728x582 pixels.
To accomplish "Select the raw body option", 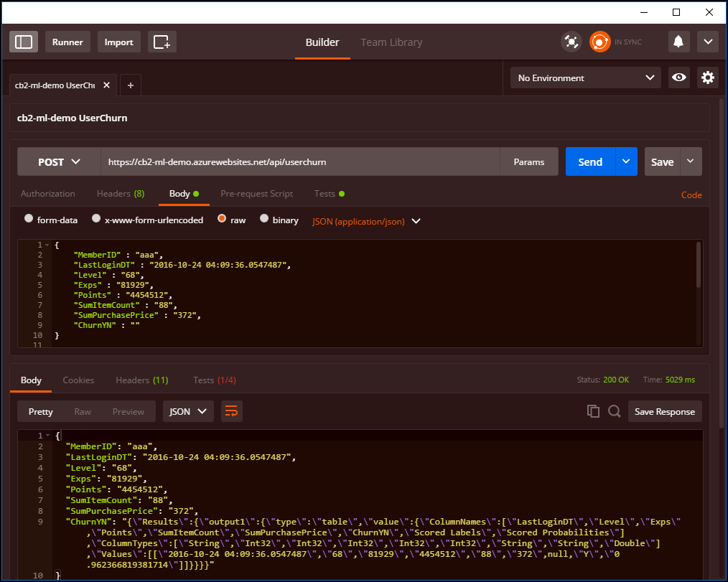I will pos(222,218).
